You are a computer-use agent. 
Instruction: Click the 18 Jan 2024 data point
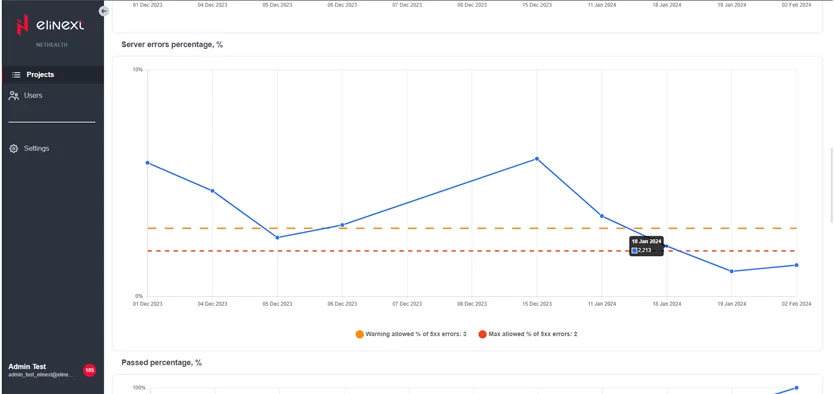click(x=666, y=246)
